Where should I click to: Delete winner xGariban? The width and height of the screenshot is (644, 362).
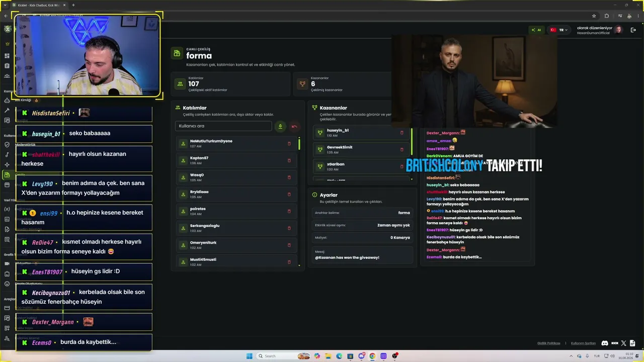(401, 166)
